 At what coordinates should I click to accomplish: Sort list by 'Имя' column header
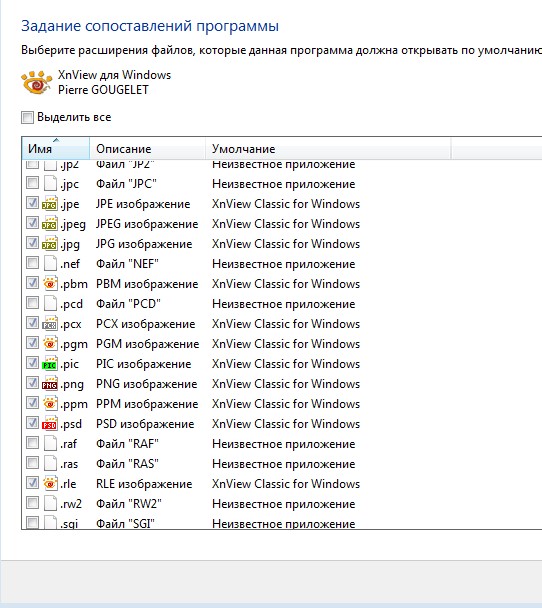pos(56,148)
